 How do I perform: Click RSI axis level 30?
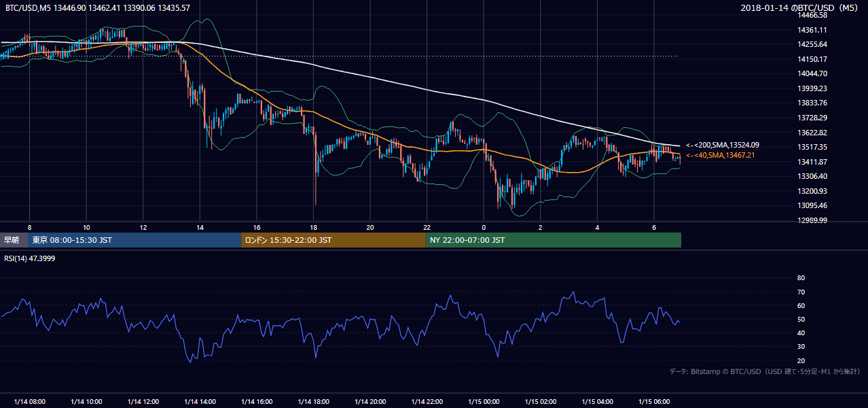click(x=801, y=347)
